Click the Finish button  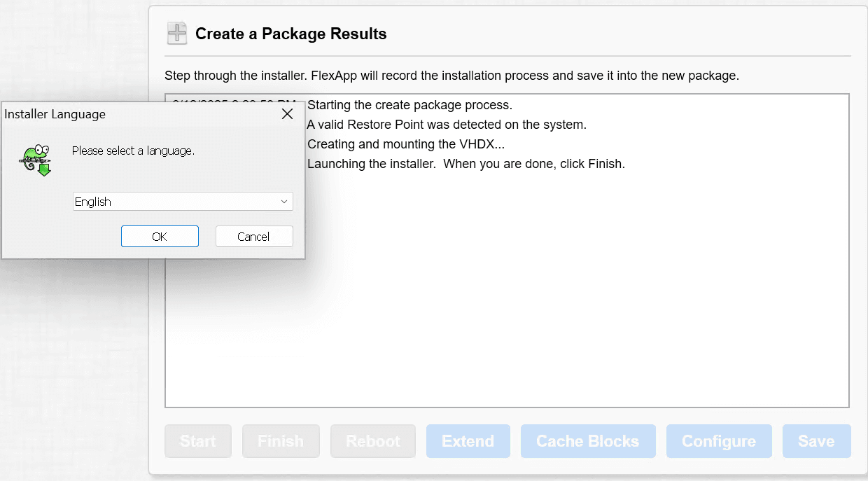tap(281, 441)
